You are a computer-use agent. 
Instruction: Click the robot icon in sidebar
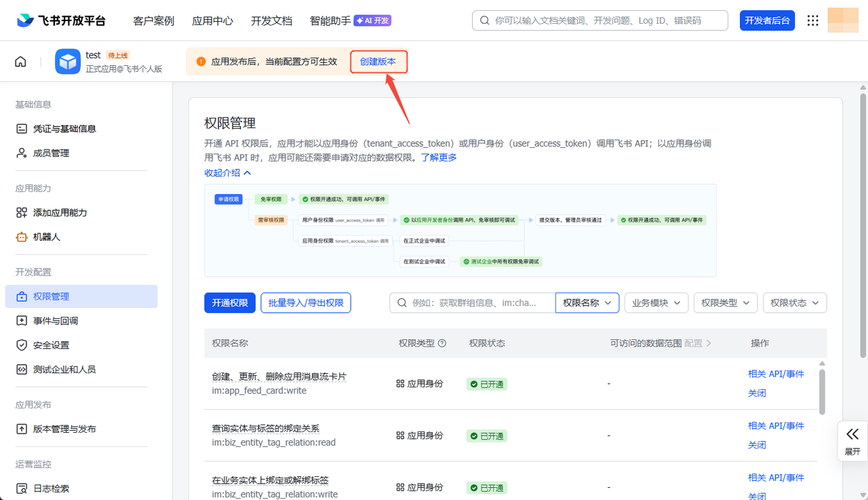tap(22, 237)
